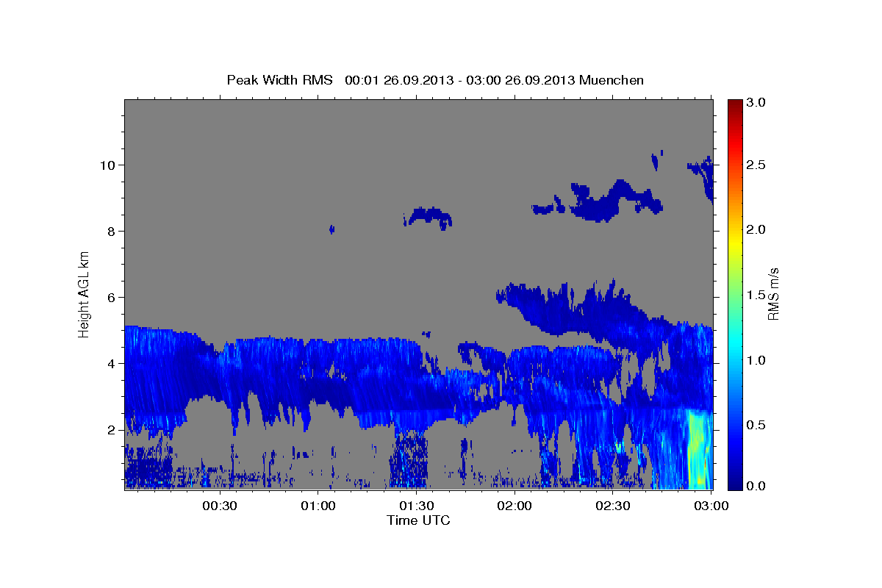The width and height of the screenshot is (882, 588).
Task: Click the 02:00 time tick label
Action: pos(514,506)
